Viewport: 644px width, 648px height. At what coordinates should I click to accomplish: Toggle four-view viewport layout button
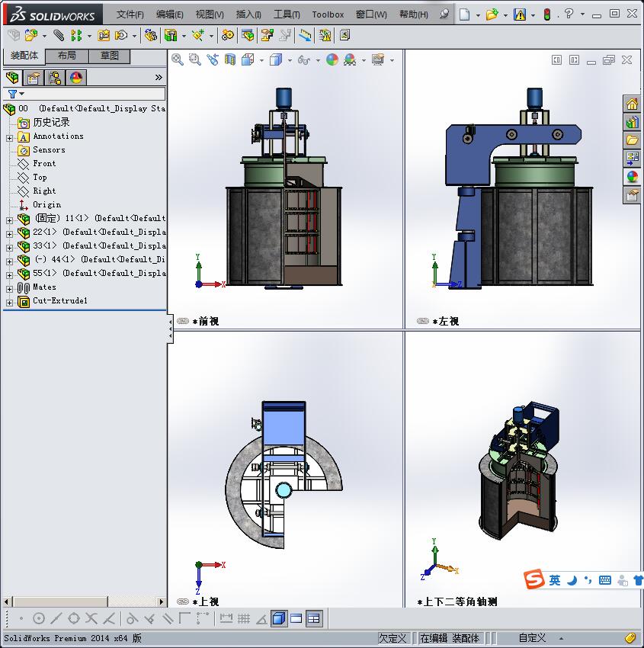coord(314,618)
